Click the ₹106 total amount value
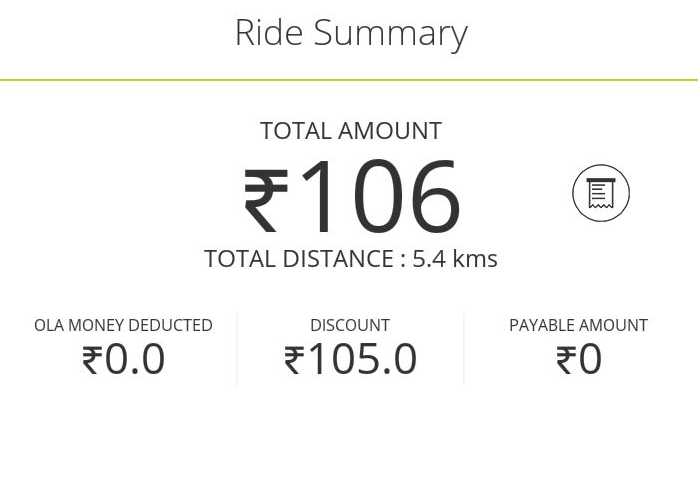The width and height of the screenshot is (698, 488). pos(352,196)
